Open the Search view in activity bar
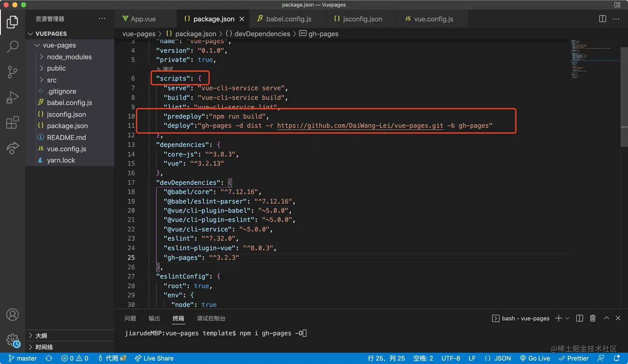 pos(12,46)
